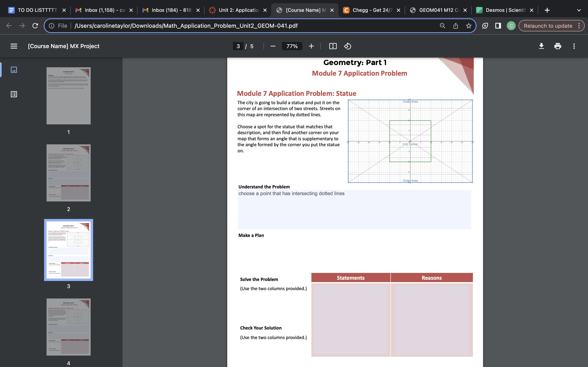Toggle the thumbnail panel view
This screenshot has height=367, width=588.
point(14,70)
